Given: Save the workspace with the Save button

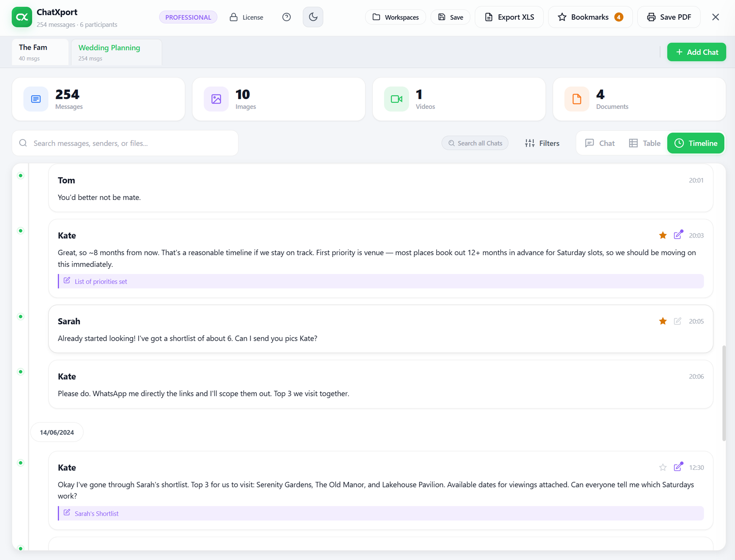Looking at the screenshot, I should (x=450, y=17).
